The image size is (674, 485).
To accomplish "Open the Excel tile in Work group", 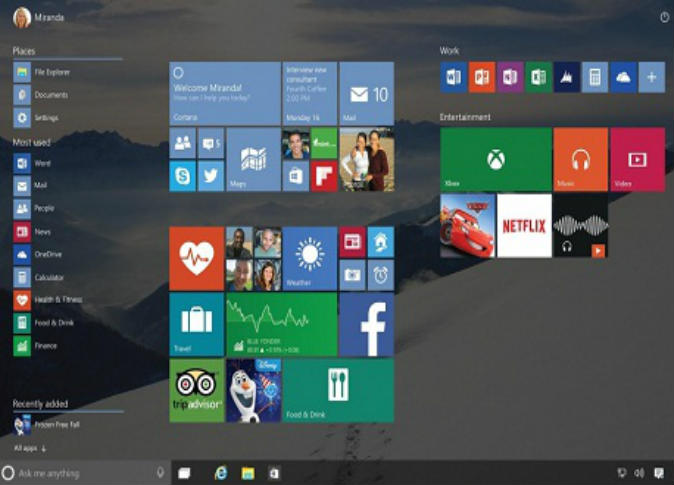I will pyautogui.click(x=538, y=77).
